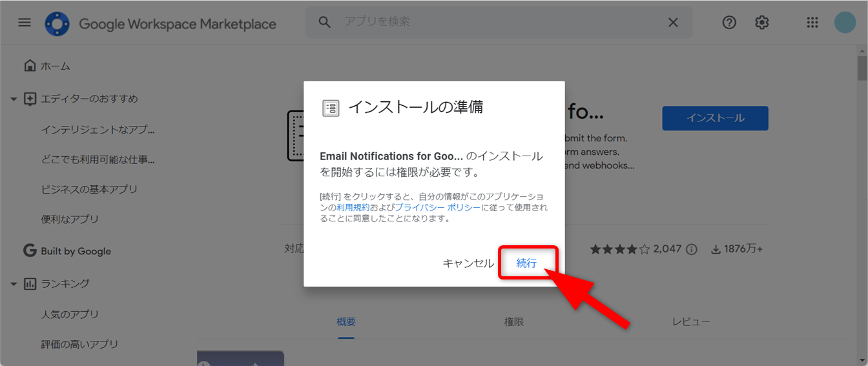Go to ホーム in the sidebar
Viewport: 868px width, 366px height.
tap(55, 66)
